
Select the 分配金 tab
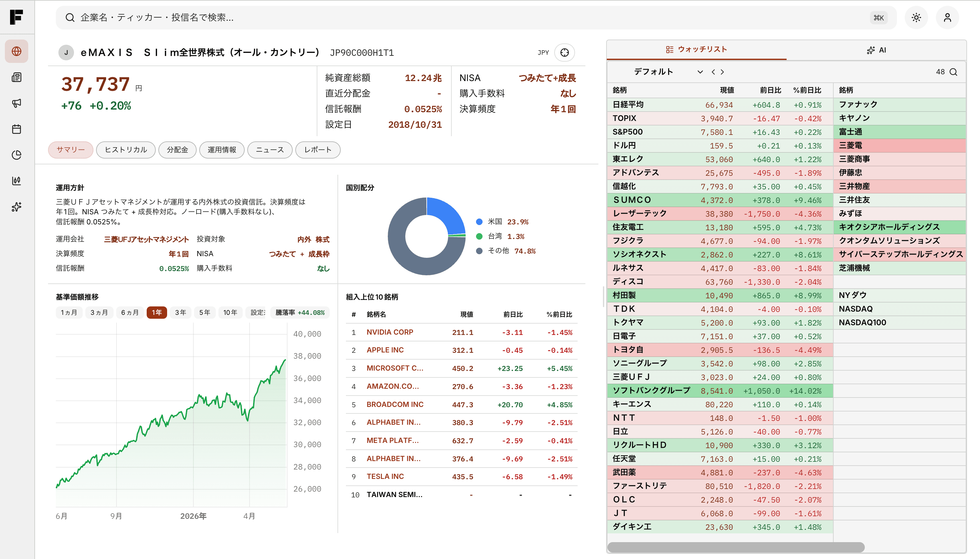tap(178, 150)
